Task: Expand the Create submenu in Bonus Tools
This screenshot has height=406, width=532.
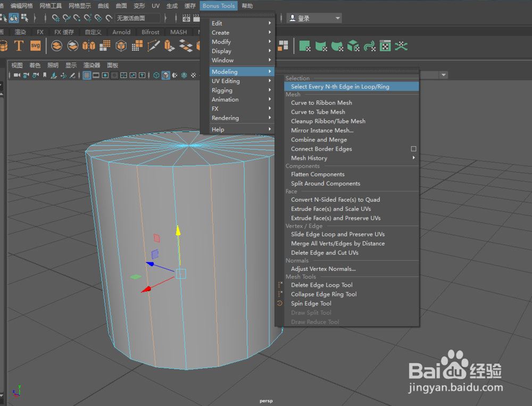Action: (241, 32)
